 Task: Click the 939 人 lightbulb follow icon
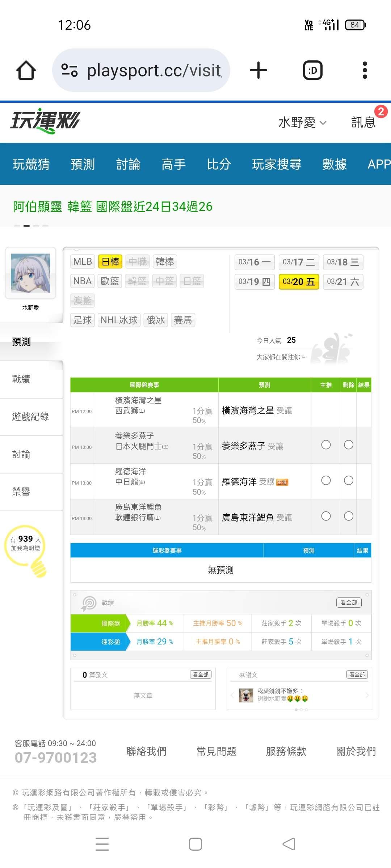click(x=26, y=551)
